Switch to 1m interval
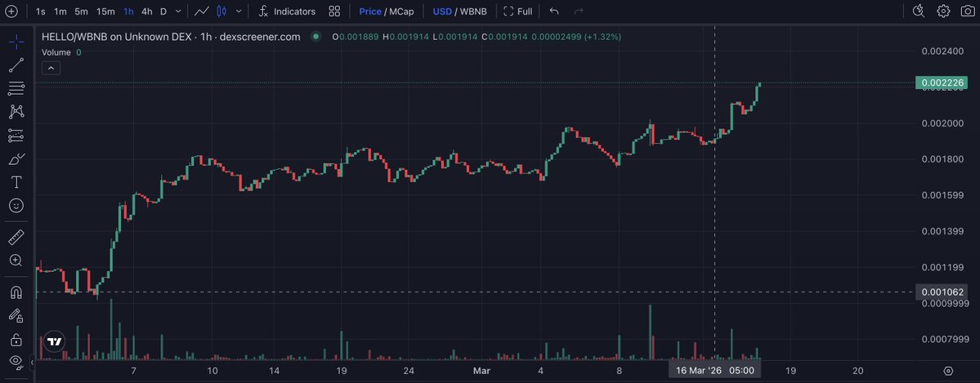The image size is (980, 383). (60, 11)
